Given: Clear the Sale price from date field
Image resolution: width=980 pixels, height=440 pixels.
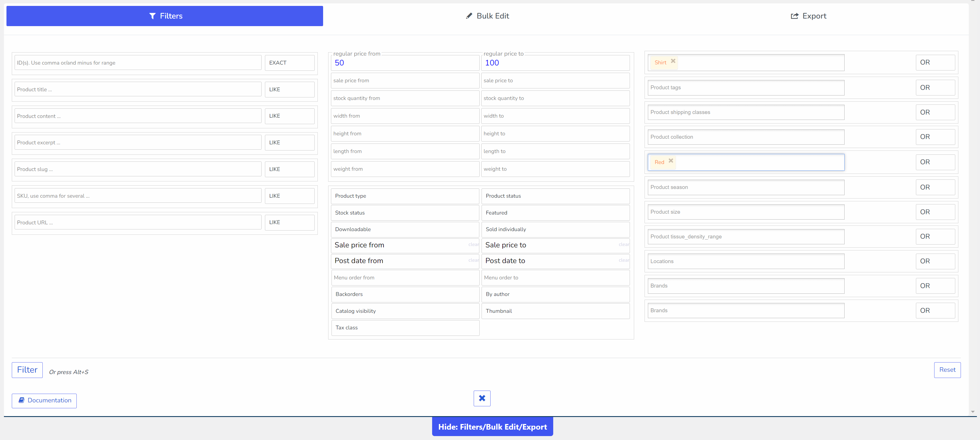Looking at the screenshot, I should point(473,245).
